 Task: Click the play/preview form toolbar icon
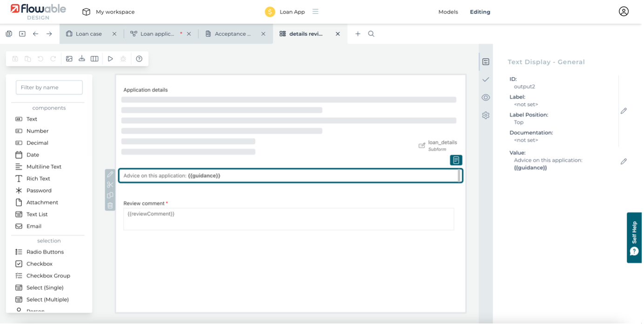tap(110, 59)
